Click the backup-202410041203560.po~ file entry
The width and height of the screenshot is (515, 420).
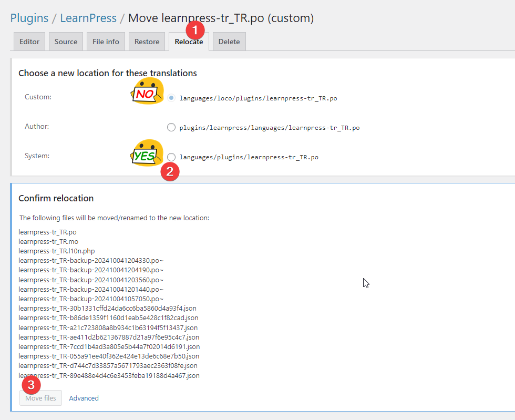point(91,280)
